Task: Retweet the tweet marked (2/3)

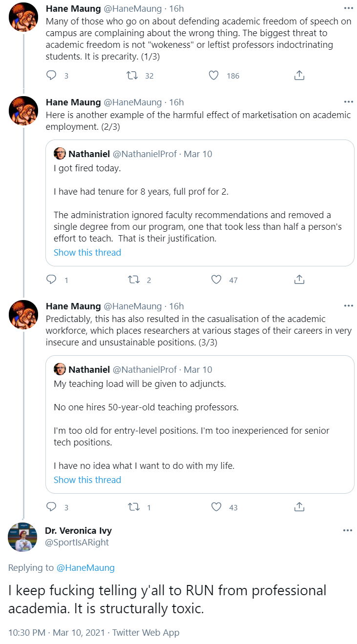Action: coord(133,280)
